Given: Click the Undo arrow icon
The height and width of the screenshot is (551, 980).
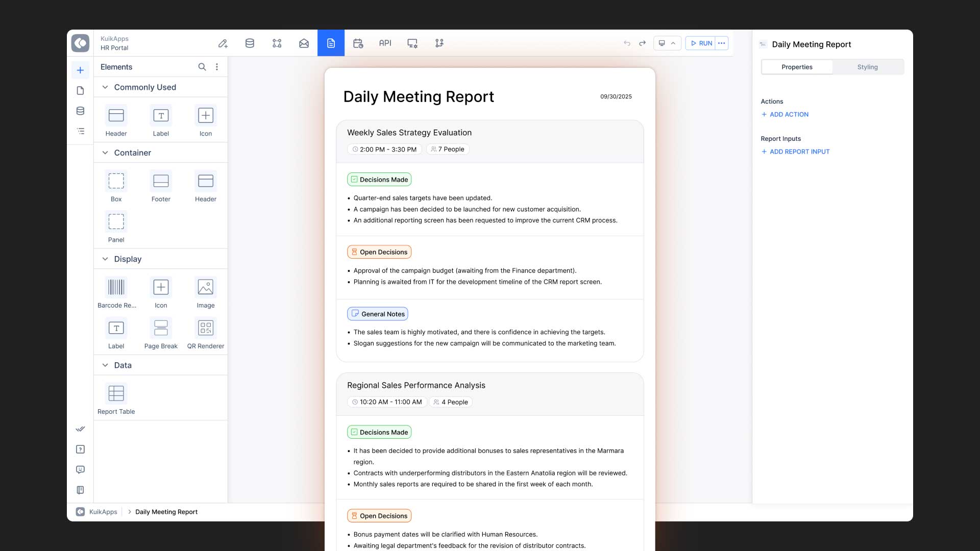Looking at the screenshot, I should [x=627, y=43].
